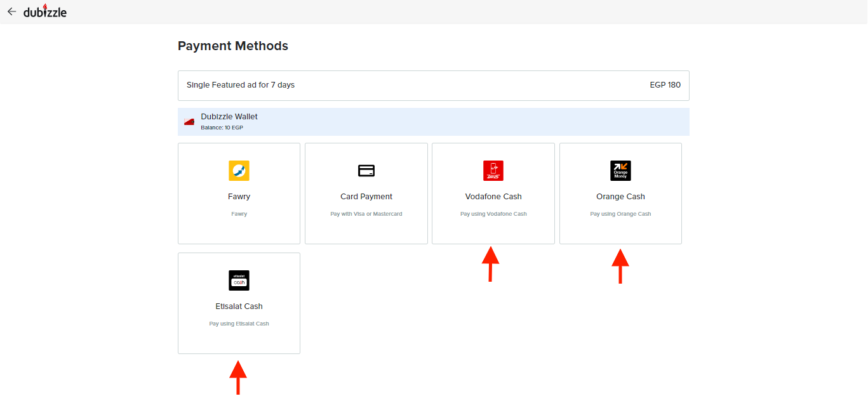This screenshot has width=868, height=408.
Task: Choose the Vodafone Cash payment card
Action: tap(493, 194)
